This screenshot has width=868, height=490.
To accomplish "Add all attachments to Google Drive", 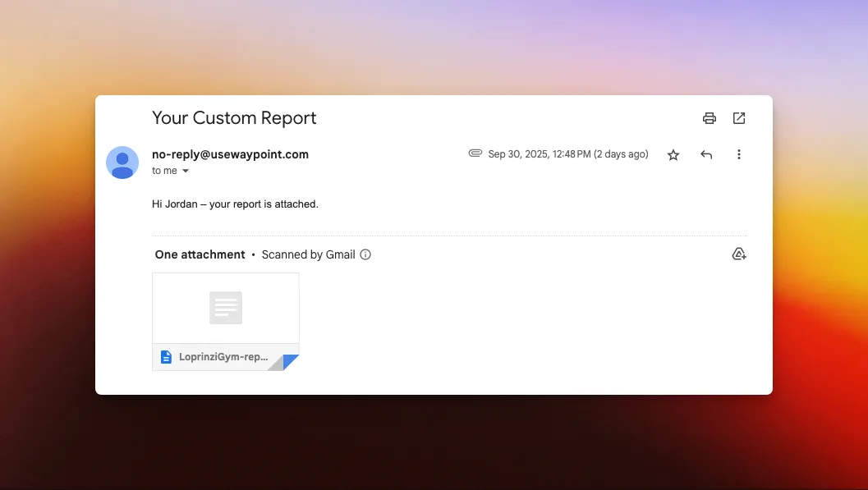I will coord(739,254).
